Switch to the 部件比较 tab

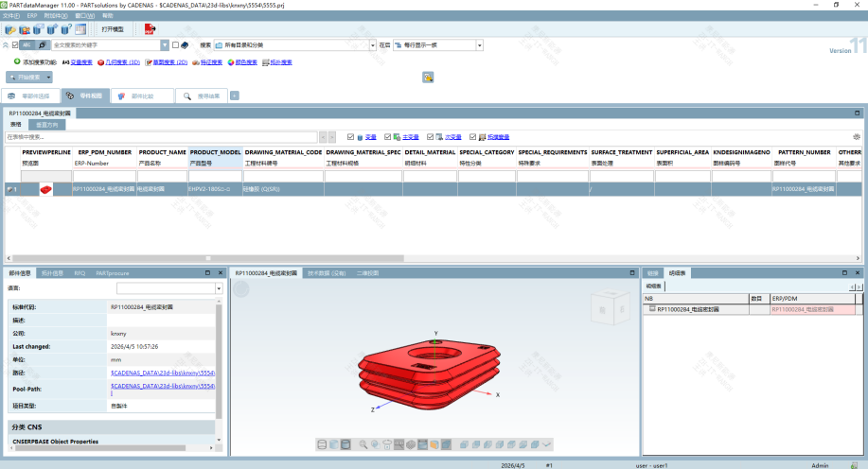pos(142,96)
